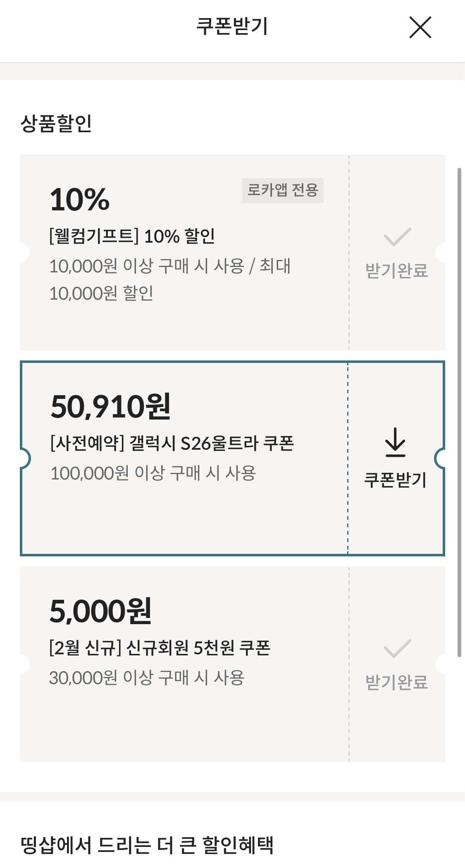Tap the 5,000원 coupon amount
Screen dimensions: 465x868
click(100, 611)
